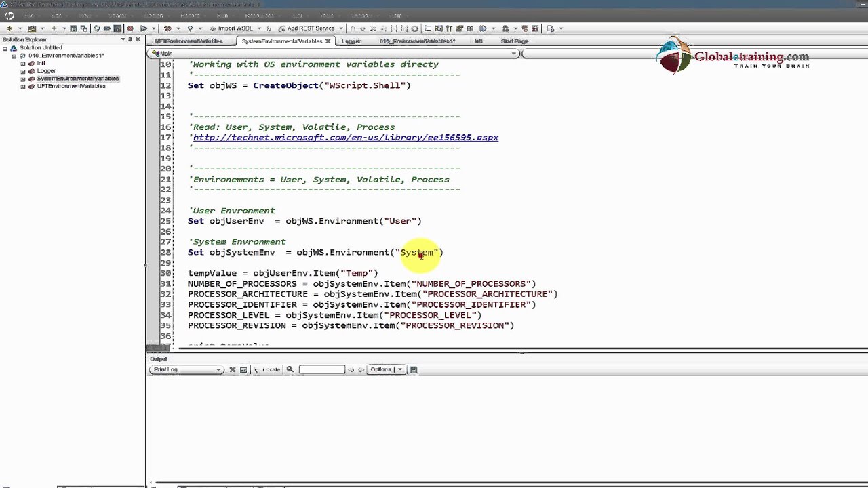Select Init item in Solution Explorer
This screenshot has height=488, width=868.
41,64
